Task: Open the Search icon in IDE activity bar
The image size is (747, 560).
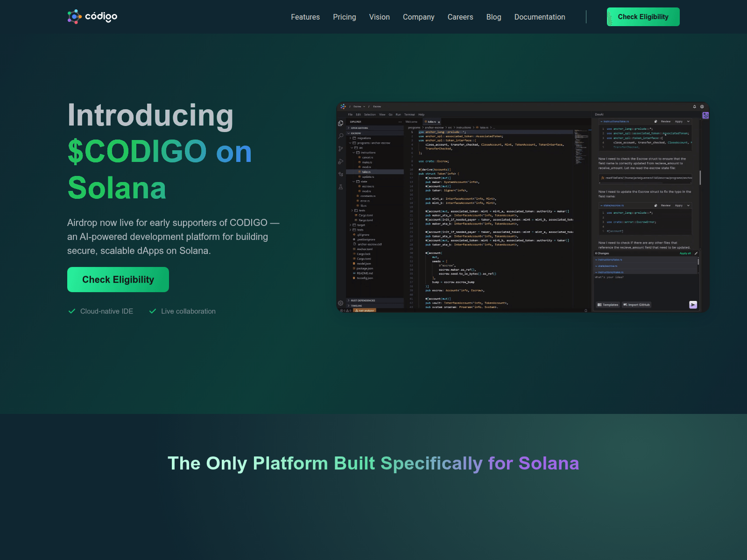Action: (x=341, y=136)
